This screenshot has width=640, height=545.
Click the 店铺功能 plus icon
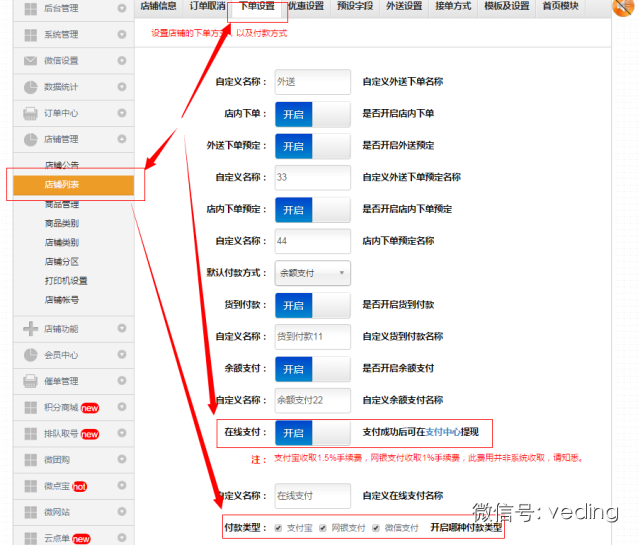(x=31, y=329)
